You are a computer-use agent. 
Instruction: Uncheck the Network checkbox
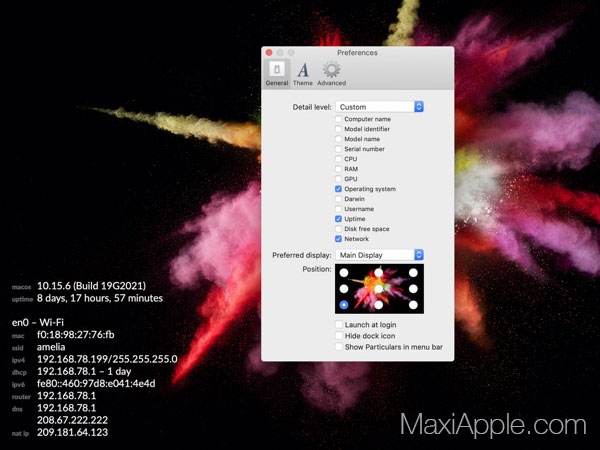[338, 239]
